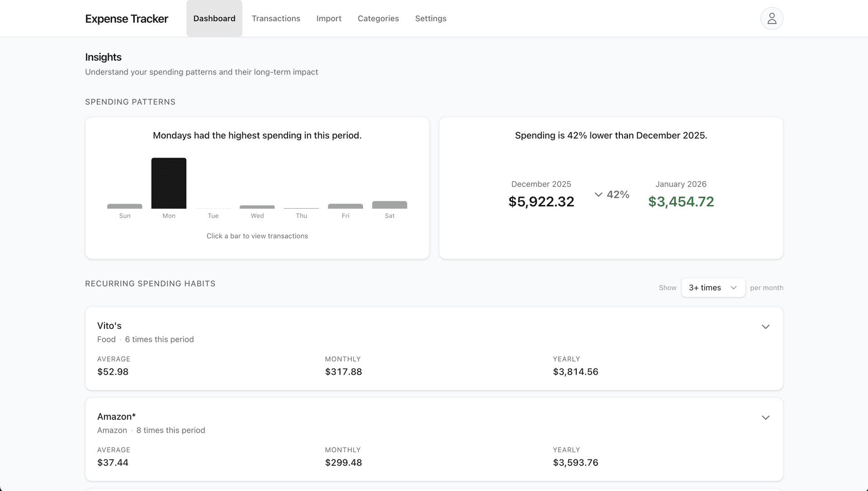Open the '3+ times' frequency dropdown

click(x=713, y=287)
